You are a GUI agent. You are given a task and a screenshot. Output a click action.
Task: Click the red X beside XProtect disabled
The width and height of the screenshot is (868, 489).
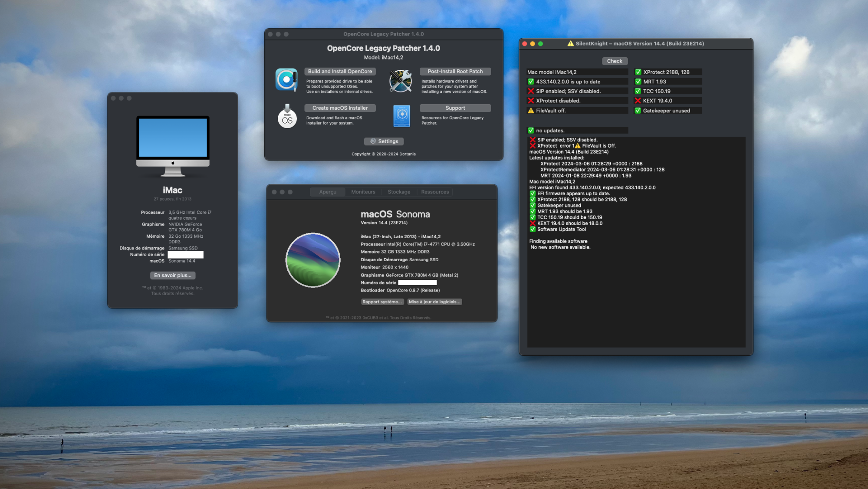(531, 101)
